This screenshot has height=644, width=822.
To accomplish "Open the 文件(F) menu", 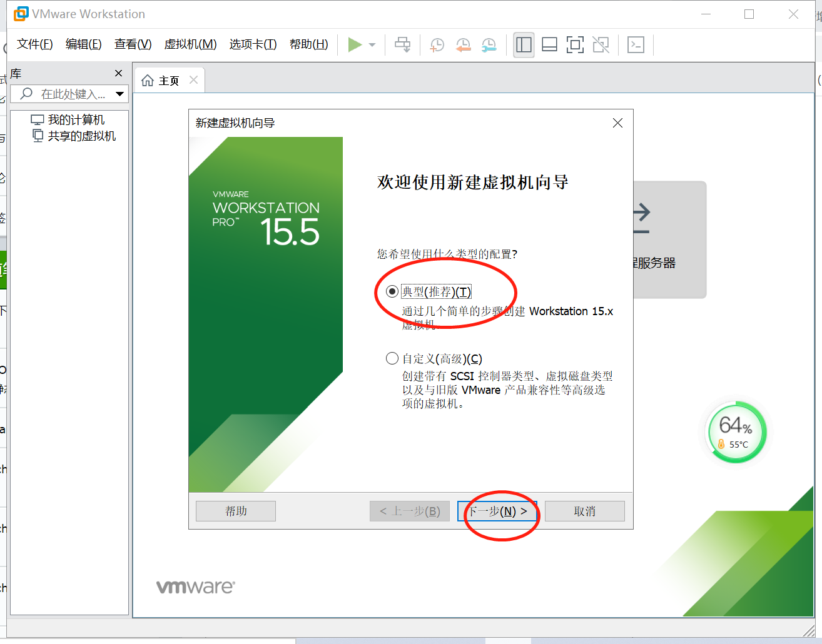I will 35,44.
